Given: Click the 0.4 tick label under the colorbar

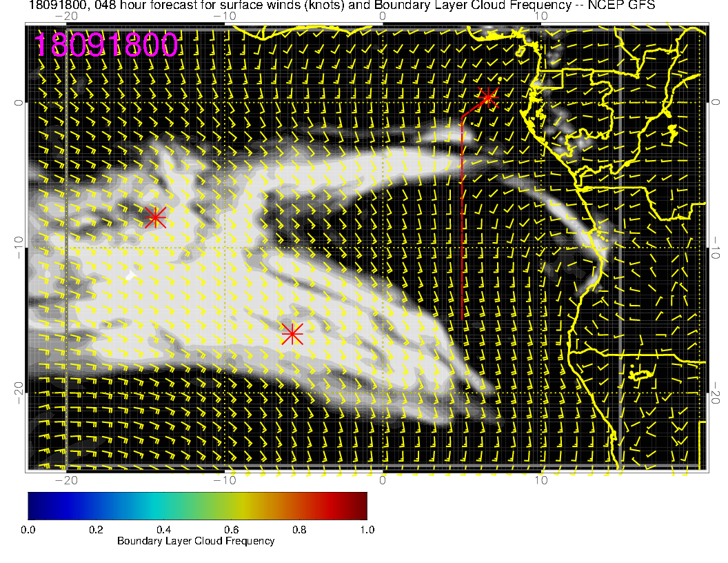Looking at the screenshot, I should pos(163,530).
